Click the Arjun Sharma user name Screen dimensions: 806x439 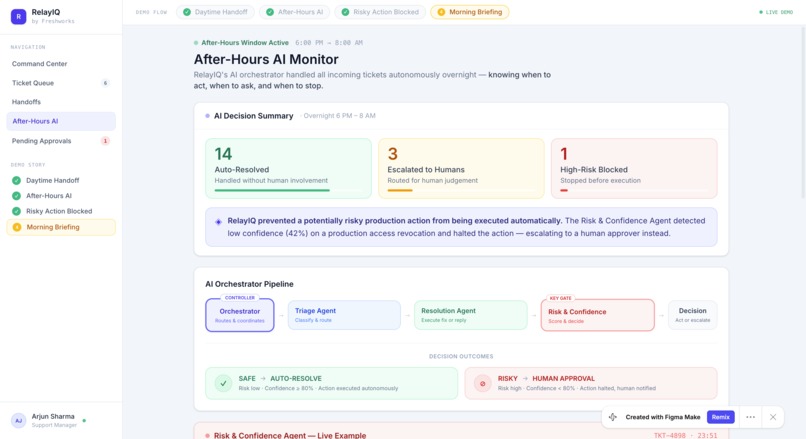tap(53, 416)
